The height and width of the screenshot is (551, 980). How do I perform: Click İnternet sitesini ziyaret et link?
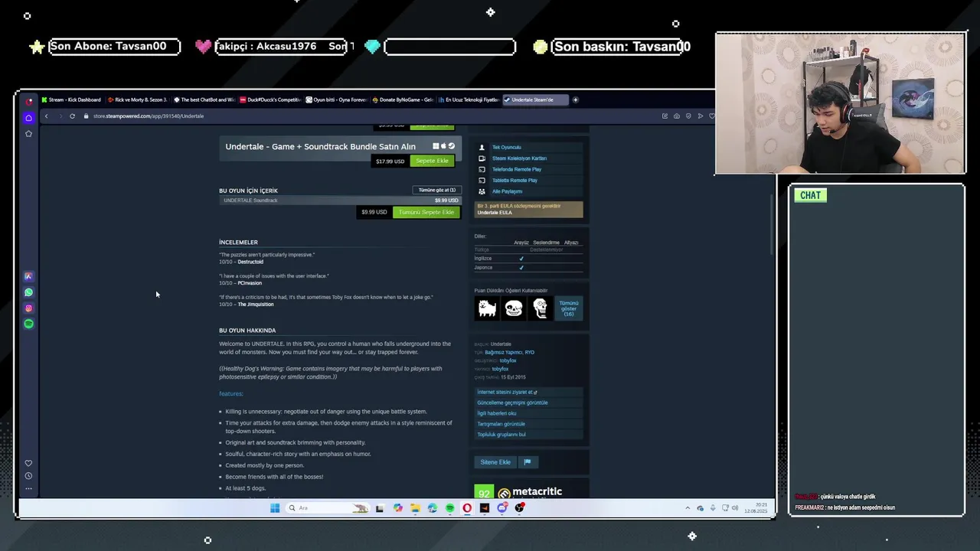(x=507, y=392)
